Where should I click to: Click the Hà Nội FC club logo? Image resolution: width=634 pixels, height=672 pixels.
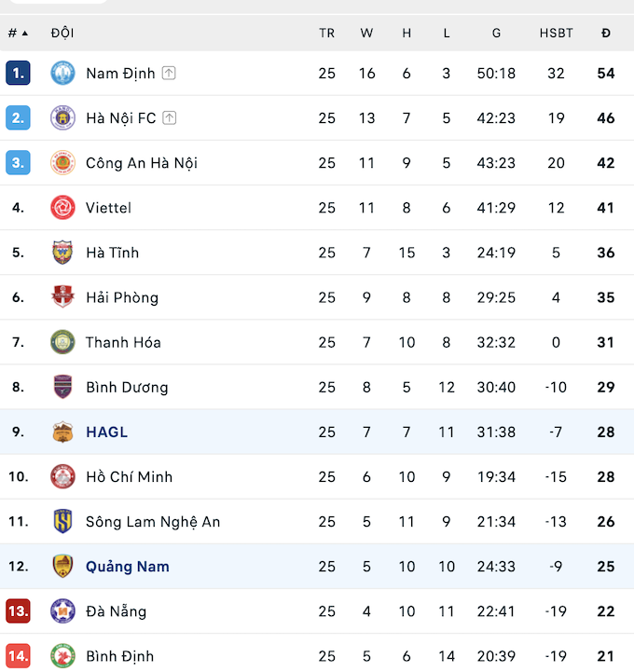tap(62, 117)
